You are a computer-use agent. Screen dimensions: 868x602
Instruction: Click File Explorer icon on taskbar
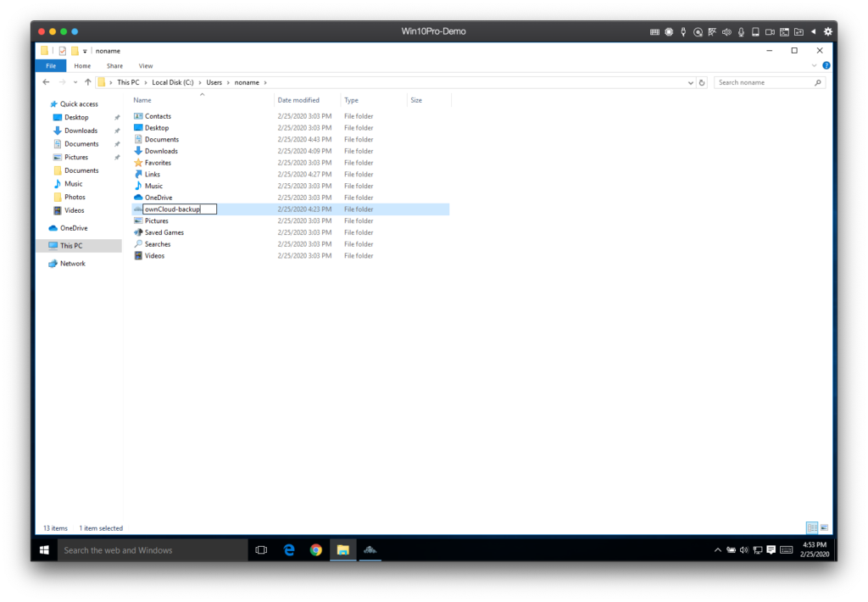343,550
